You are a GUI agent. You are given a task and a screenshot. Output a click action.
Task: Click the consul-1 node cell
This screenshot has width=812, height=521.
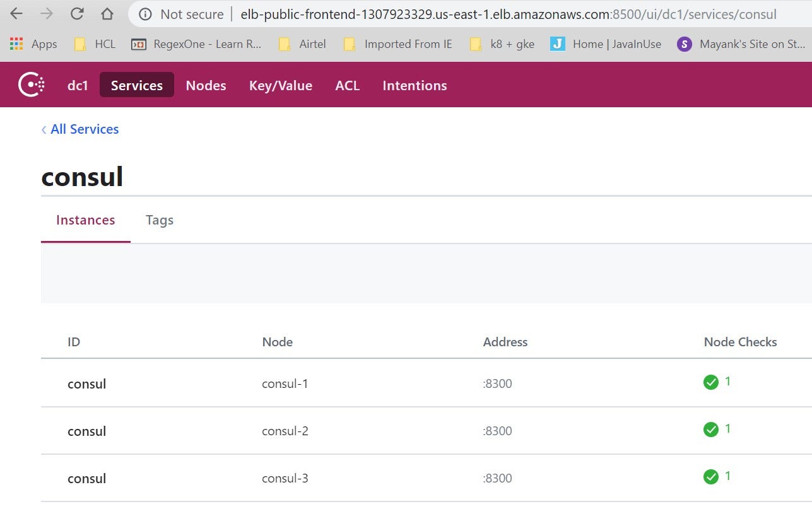point(285,383)
